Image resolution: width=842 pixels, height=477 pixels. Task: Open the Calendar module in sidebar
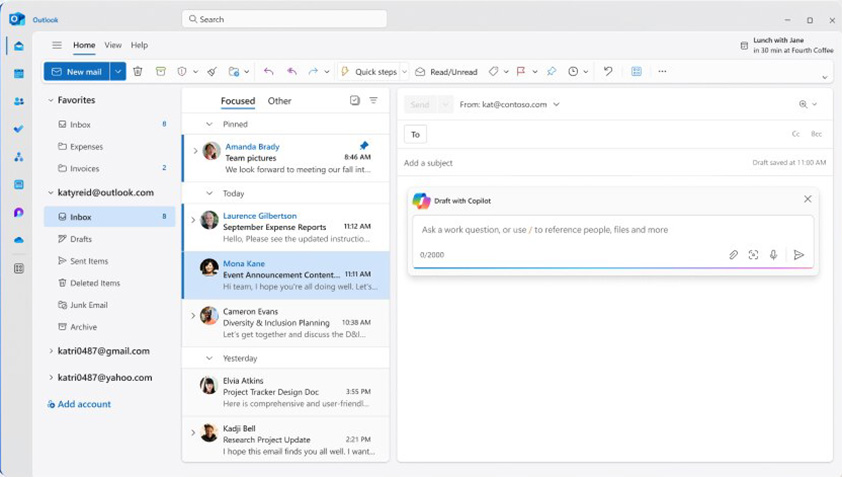click(x=19, y=74)
